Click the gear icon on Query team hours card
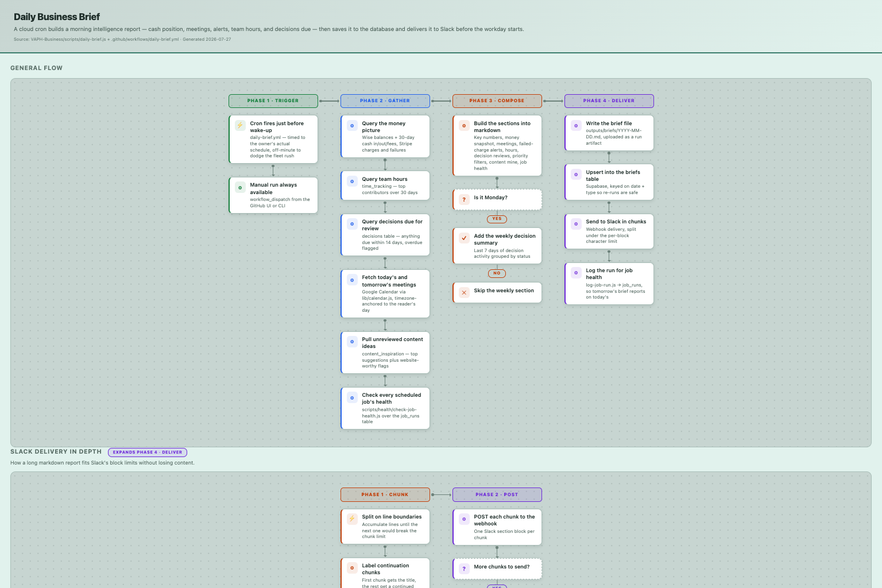The image size is (882, 588). (x=352, y=181)
